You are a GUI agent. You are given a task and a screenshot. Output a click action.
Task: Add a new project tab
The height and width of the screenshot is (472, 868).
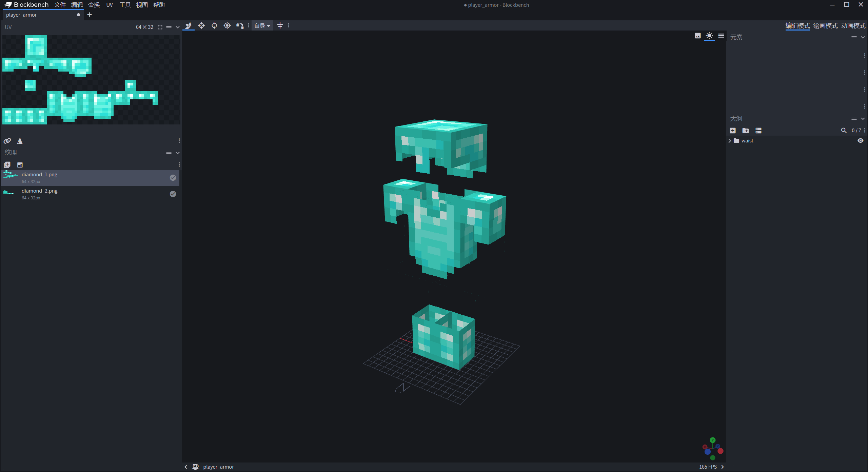pyautogui.click(x=90, y=15)
